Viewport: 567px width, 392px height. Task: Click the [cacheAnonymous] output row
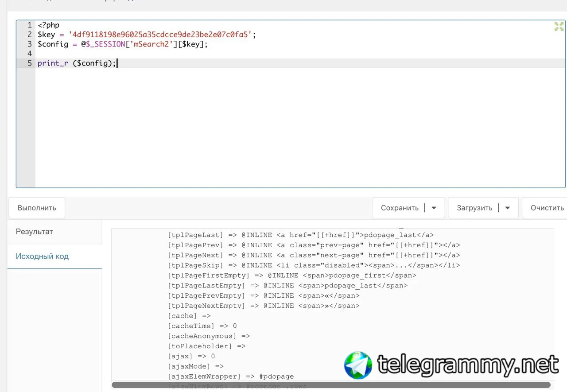tap(209, 336)
